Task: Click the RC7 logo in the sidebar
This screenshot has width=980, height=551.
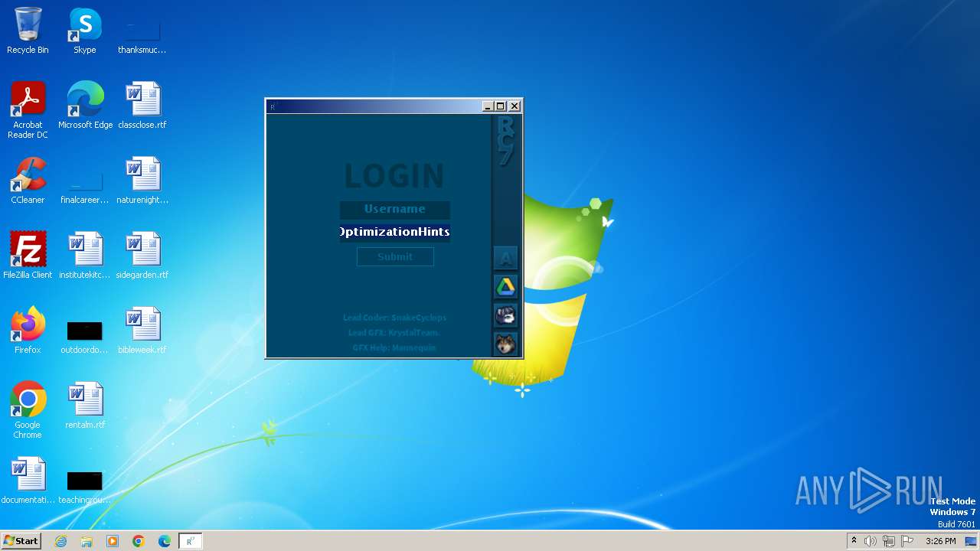Action: pos(506,141)
